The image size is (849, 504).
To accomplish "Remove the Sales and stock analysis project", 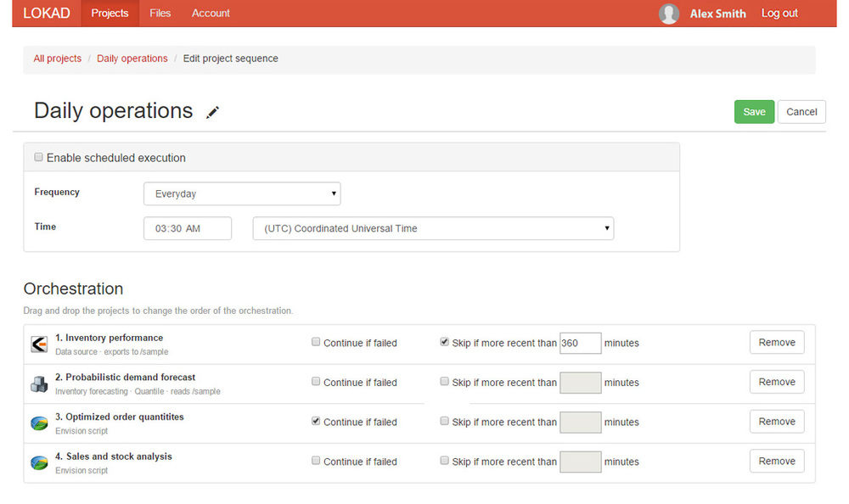I will click(776, 462).
